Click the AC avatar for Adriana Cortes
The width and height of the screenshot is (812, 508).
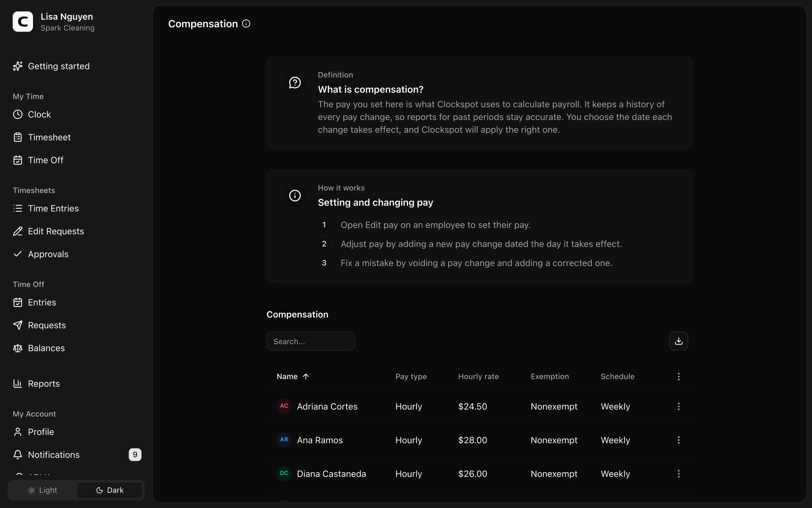[x=284, y=406]
